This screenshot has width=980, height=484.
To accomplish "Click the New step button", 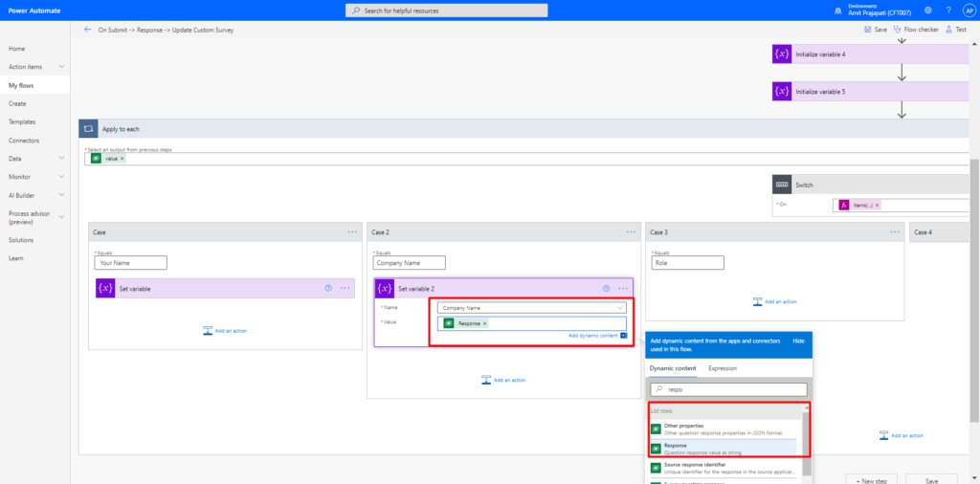I will click(x=871, y=479).
